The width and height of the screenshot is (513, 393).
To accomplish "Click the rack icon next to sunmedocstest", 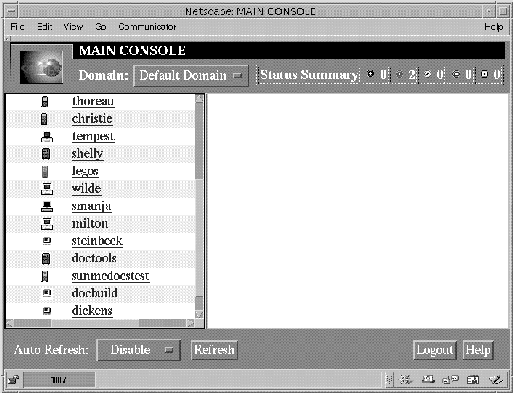I will (x=45, y=276).
